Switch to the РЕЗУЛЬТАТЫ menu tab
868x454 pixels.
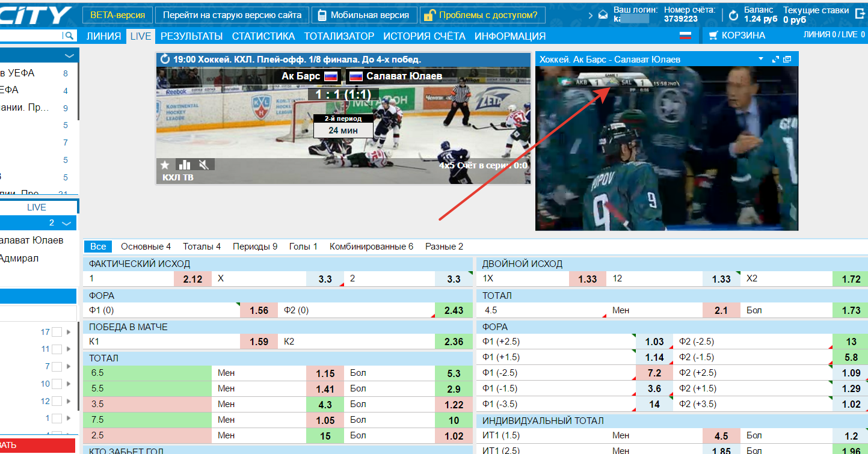pos(191,36)
